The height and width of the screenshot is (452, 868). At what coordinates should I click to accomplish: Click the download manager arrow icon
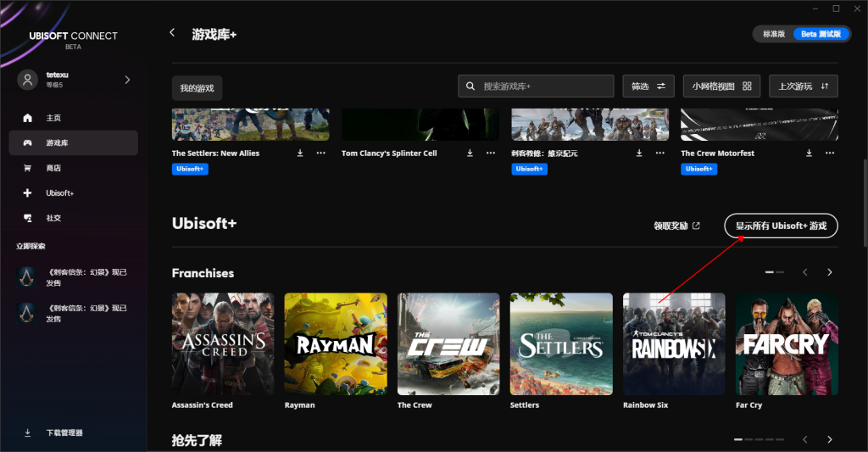pos(28,432)
